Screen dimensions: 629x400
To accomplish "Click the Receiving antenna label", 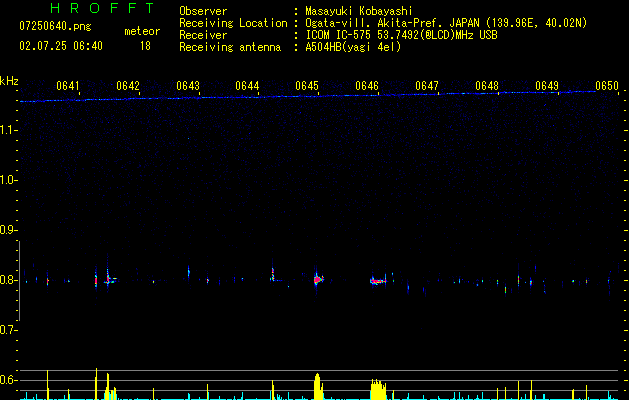I will (x=230, y=47).
